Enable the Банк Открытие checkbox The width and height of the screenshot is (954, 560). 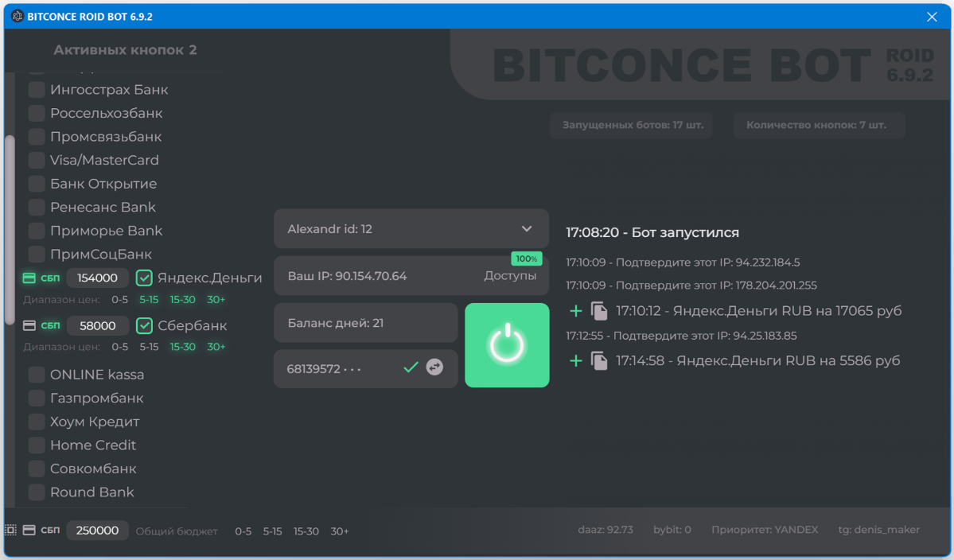pyautogui.click(x=37, y=184)
